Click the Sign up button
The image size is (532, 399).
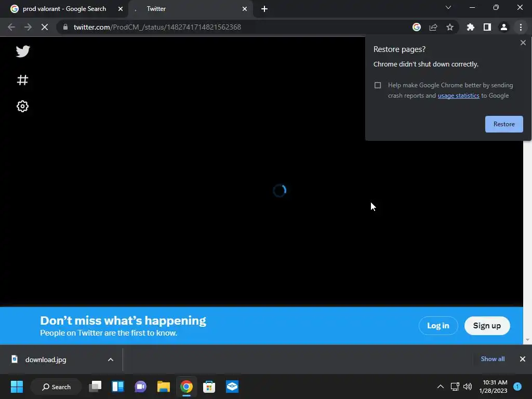click(x=487, y=326)
